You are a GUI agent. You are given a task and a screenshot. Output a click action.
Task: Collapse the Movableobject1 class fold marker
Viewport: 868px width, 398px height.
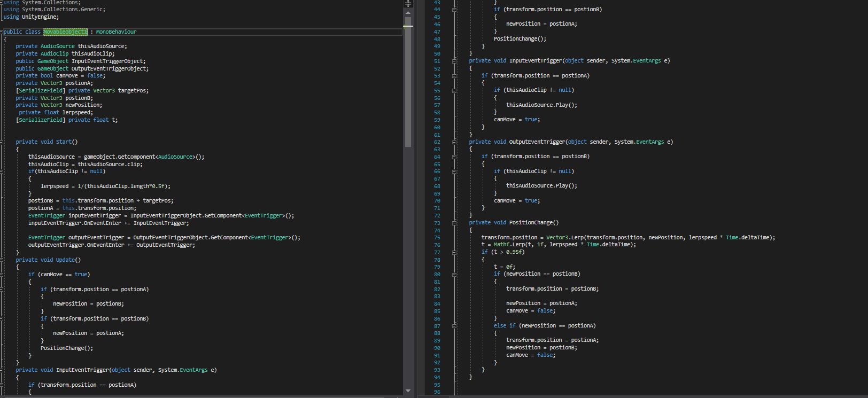[x=2, y=32]
